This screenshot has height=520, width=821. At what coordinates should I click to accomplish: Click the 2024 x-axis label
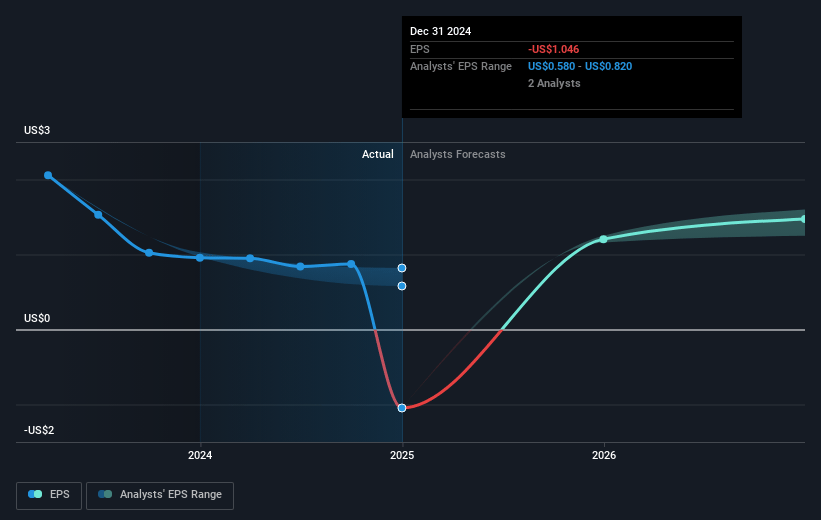tap(200, 456)
